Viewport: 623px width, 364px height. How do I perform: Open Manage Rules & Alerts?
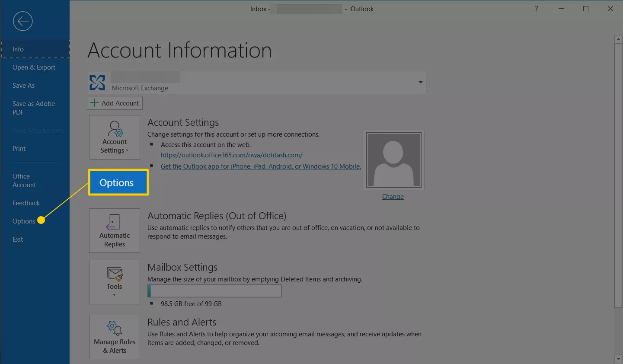tap(115, 337)
